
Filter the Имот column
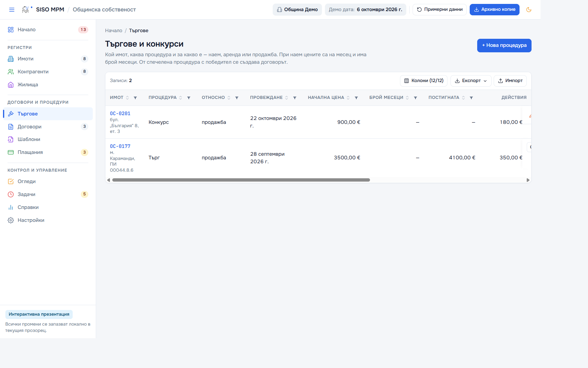click(x=135, y=98)
